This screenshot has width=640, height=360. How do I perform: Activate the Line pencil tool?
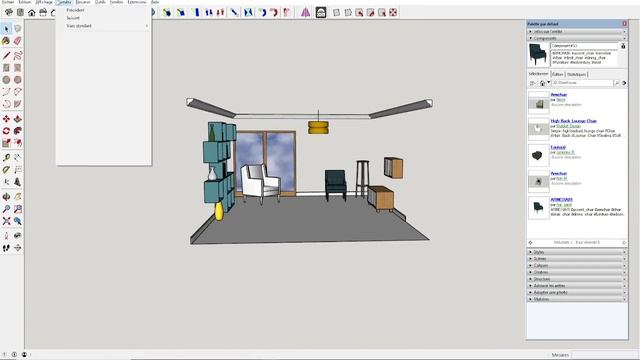(6, 56)
